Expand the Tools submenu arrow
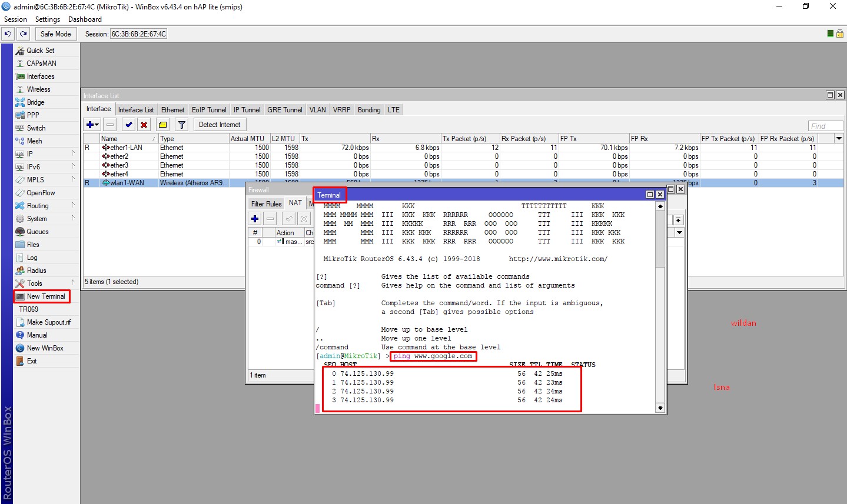847x504 pixels. point(73,283)
